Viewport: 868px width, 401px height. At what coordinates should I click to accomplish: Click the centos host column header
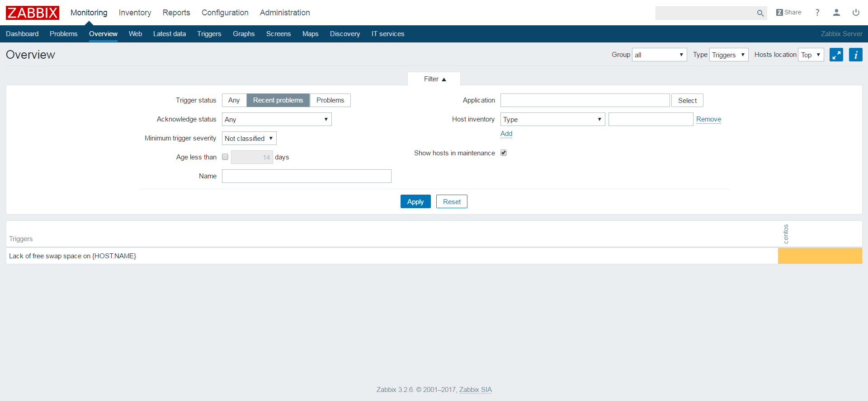786,234
